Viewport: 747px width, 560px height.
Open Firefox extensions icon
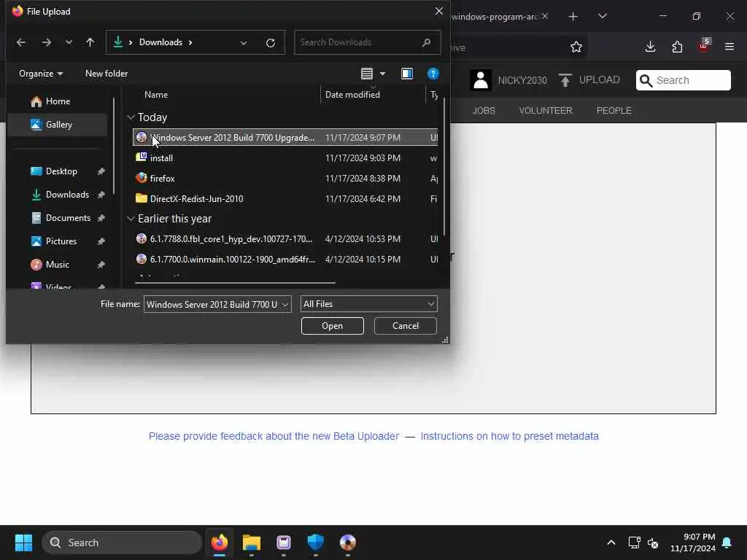click(677, 47)
